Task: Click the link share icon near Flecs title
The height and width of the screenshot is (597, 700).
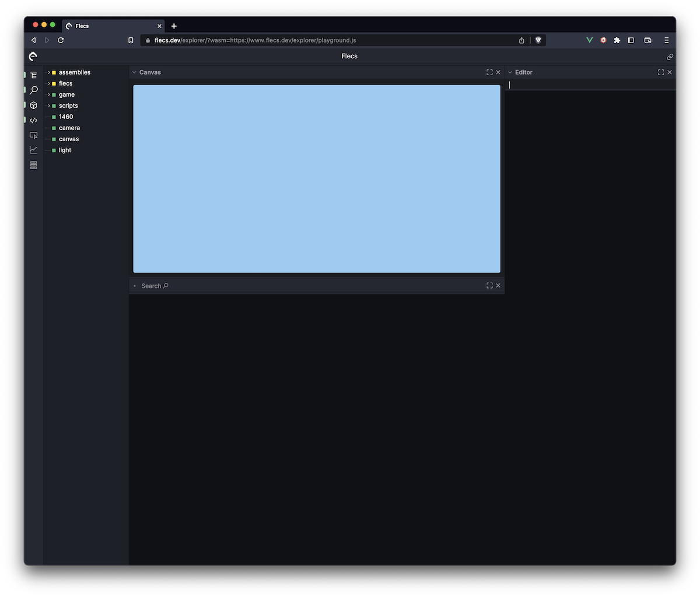Action: tap(670, 57)
